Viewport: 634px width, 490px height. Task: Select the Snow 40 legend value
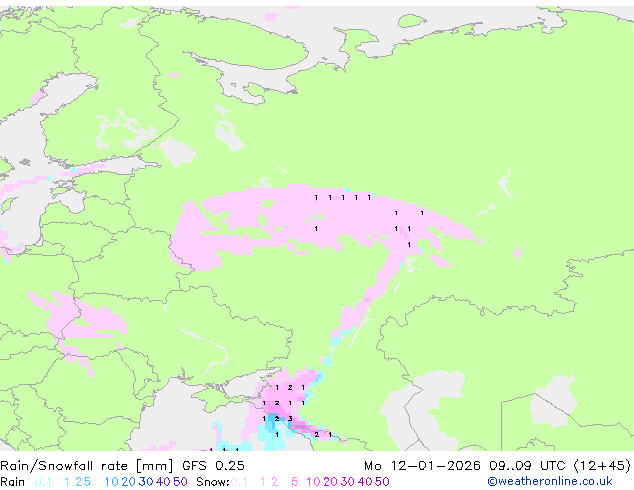[x=365, y=482]
